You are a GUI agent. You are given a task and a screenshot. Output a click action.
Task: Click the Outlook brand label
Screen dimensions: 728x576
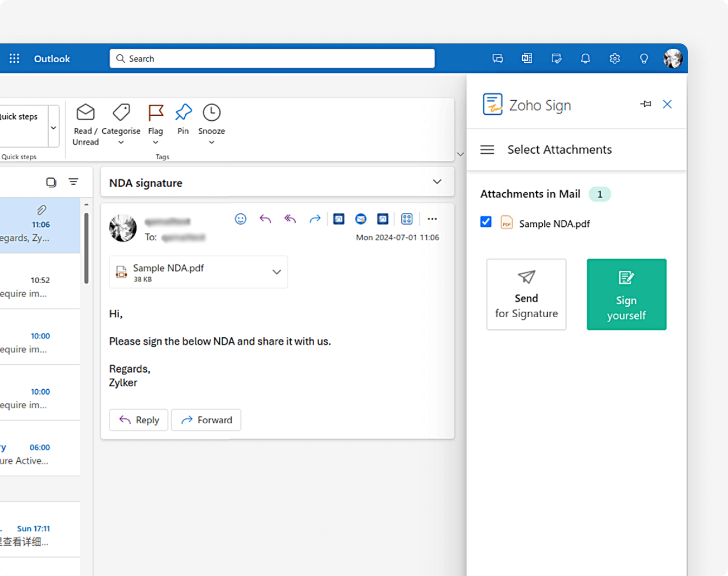pyautogui.click(x=52, y=58)
